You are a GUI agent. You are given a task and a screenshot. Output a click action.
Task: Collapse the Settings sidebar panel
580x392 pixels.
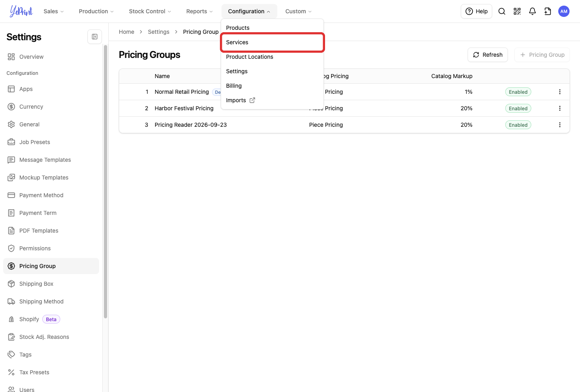pyautogui.click(x=95, y=37)
